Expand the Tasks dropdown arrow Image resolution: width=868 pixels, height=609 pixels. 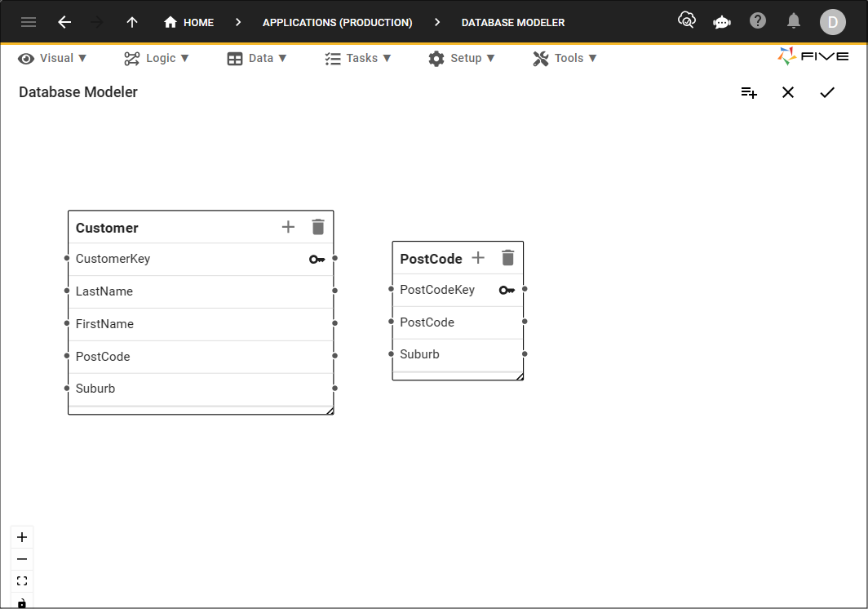click(387, 58)
